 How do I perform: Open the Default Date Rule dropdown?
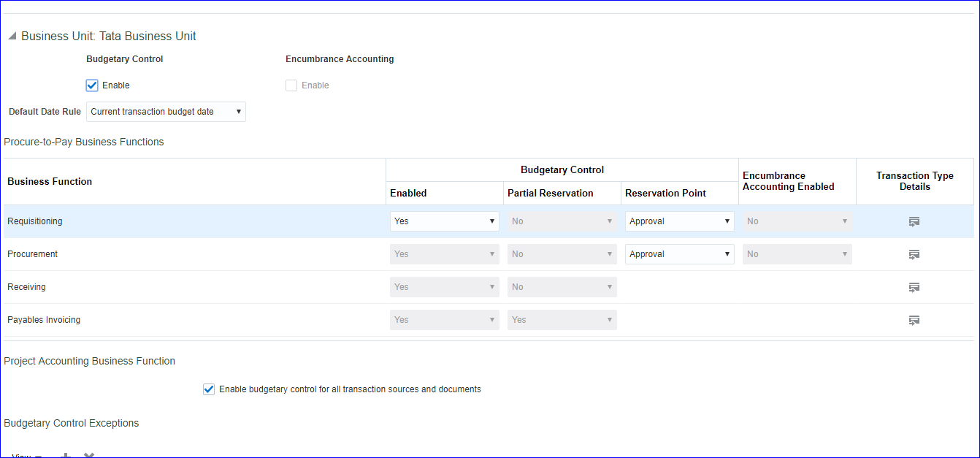[166, 112]
